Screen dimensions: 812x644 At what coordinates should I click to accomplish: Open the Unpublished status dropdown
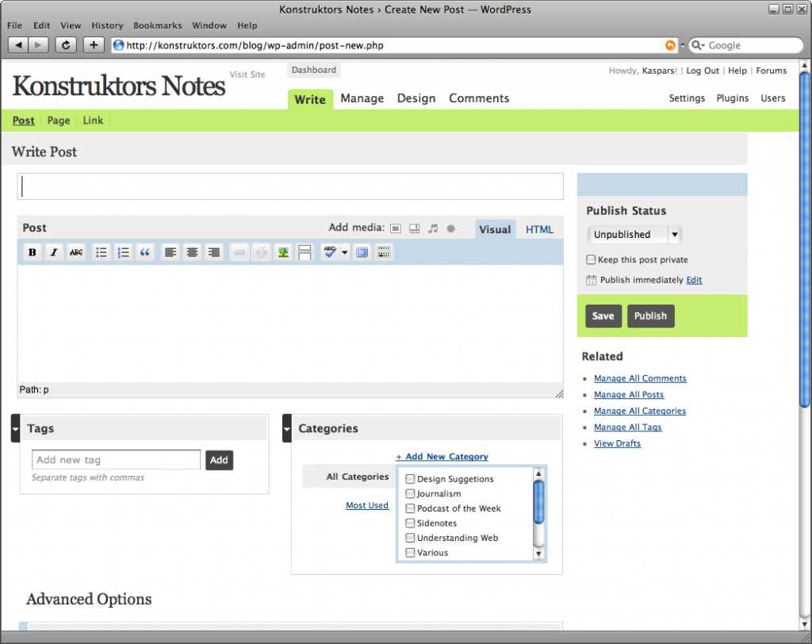coord(634,235)
